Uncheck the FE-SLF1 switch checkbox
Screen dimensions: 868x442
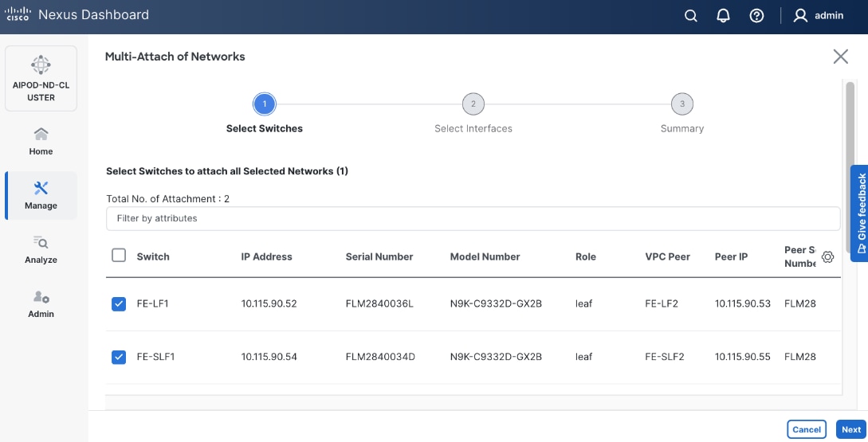[x=119, y=357]
